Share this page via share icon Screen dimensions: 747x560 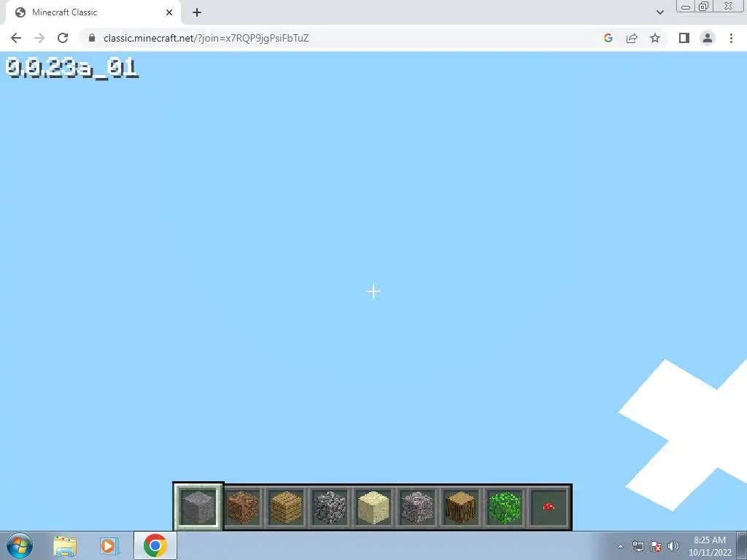click(x=632, y=38)
